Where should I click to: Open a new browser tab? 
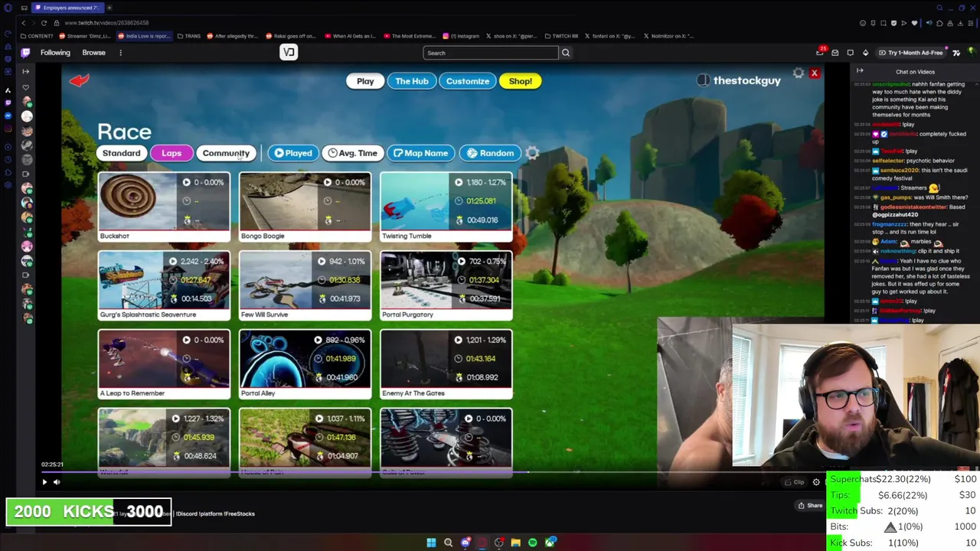109,8
